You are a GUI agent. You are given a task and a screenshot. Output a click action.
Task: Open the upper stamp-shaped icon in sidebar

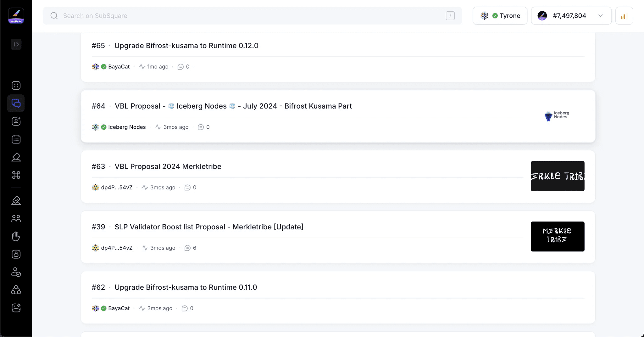(16, 157)
